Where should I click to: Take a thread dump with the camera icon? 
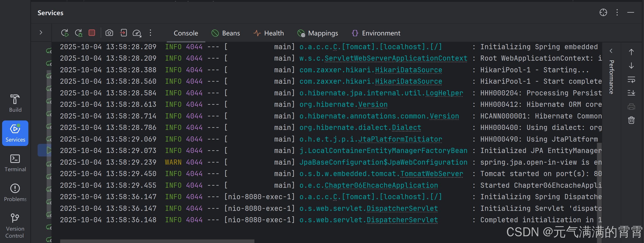point(109,33)
